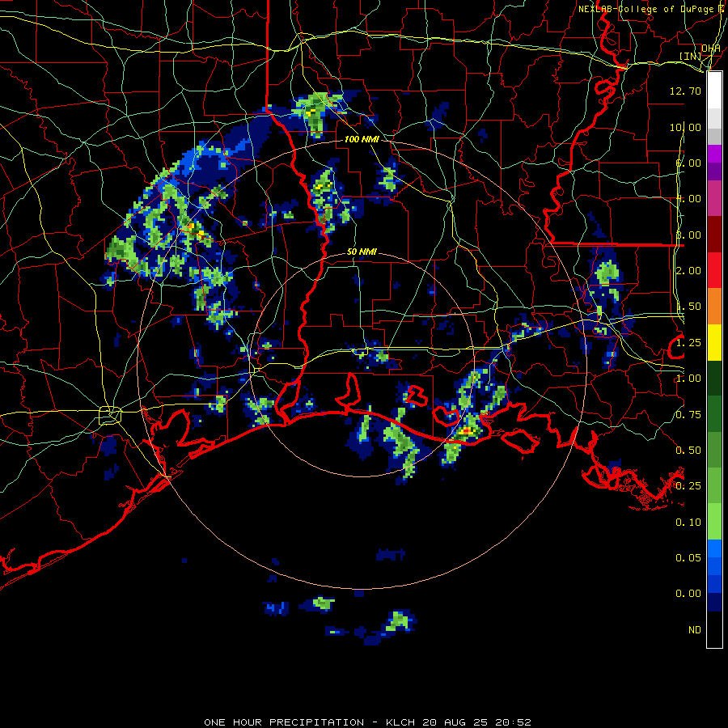The width and height of the screenshot is (728, 728).
Task: Click the '2.00' legend value
Action: (x=688, y=271)
